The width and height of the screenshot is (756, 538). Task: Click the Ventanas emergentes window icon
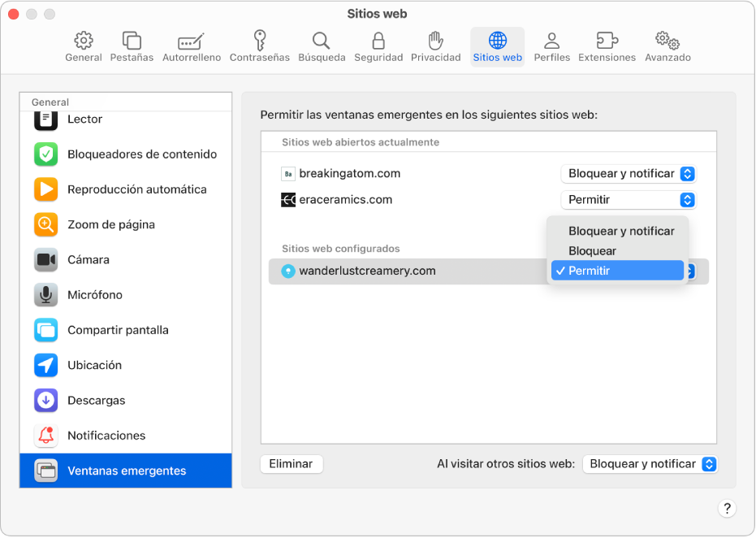click(x=45, y=471)
